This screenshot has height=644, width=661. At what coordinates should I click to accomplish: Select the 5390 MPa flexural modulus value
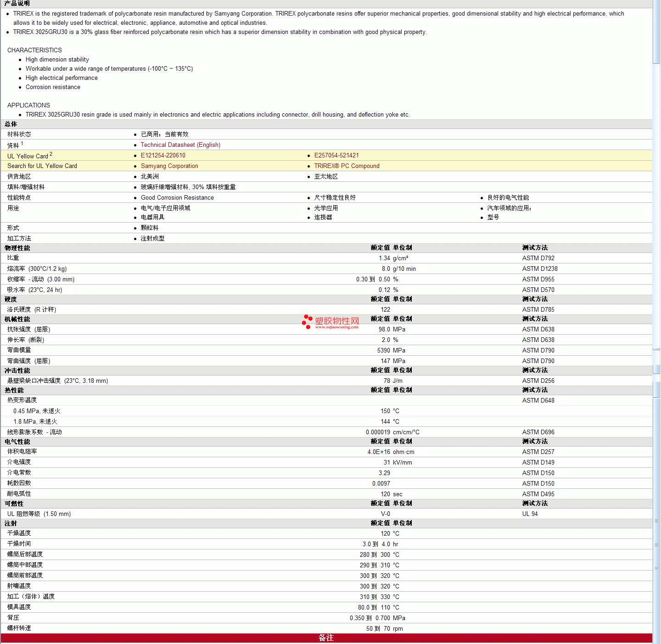[x=392, y=351]
